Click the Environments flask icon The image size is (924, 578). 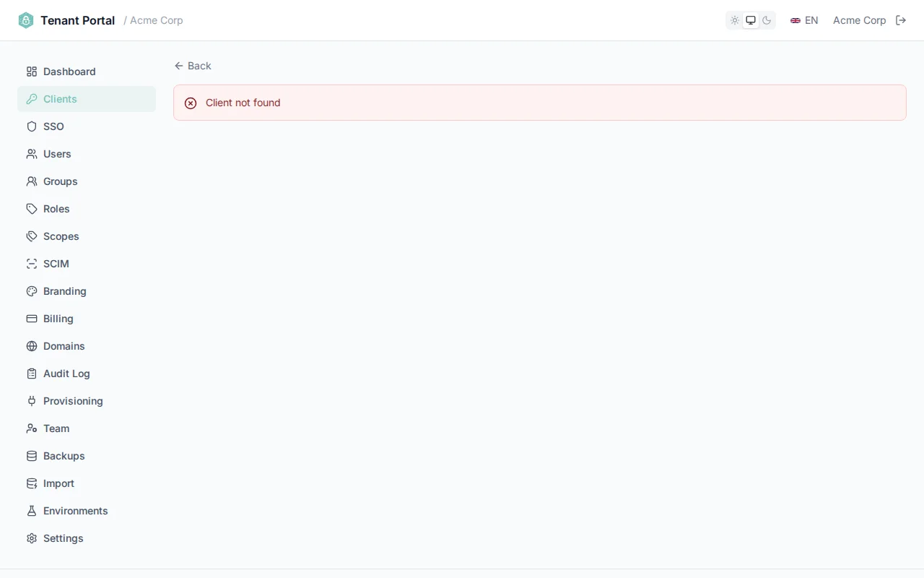click(x=32, y=511)
